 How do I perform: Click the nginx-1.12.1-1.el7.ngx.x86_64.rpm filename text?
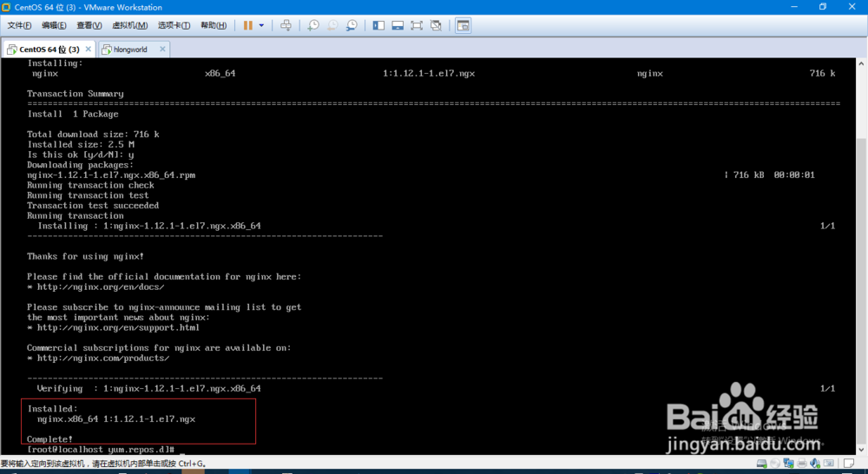pyautogui.click(x=111, y=175)
